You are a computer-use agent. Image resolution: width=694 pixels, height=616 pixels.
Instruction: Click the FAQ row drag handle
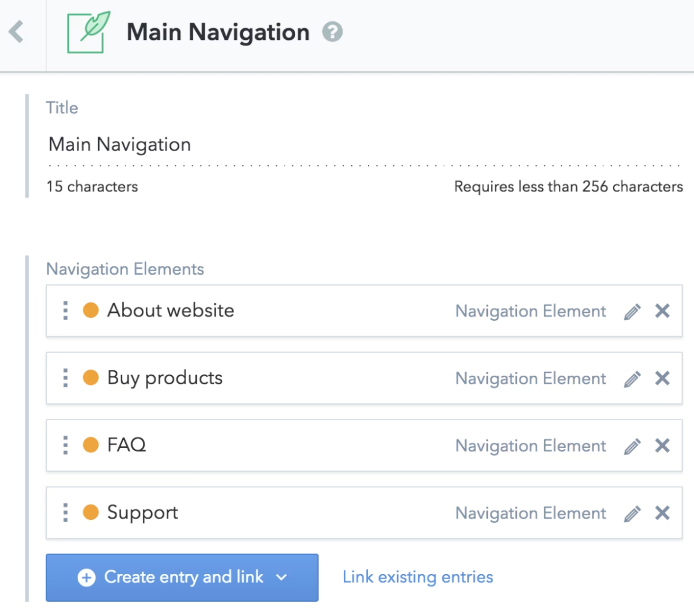(x=66, y=445)
